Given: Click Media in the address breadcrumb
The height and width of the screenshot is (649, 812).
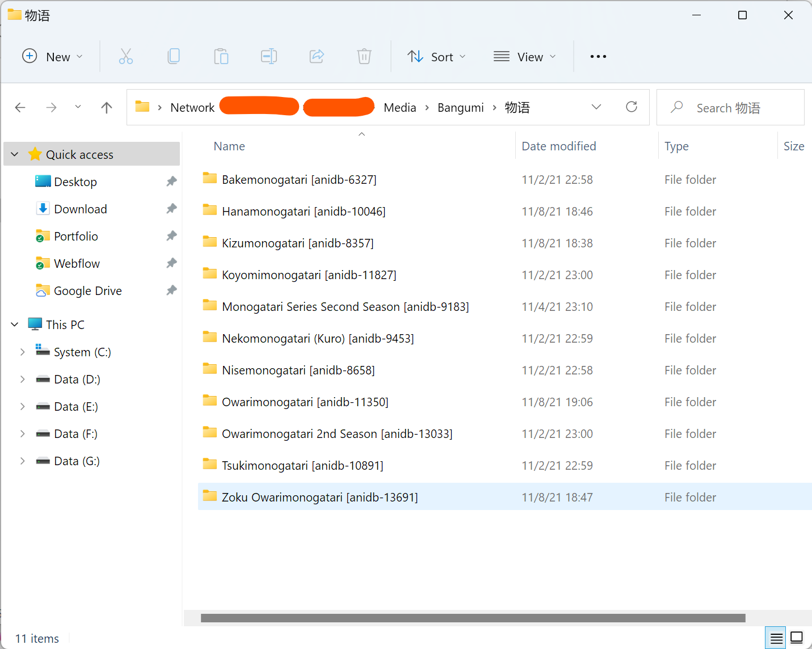Looking at the screenshot, I should coord(400,107).
